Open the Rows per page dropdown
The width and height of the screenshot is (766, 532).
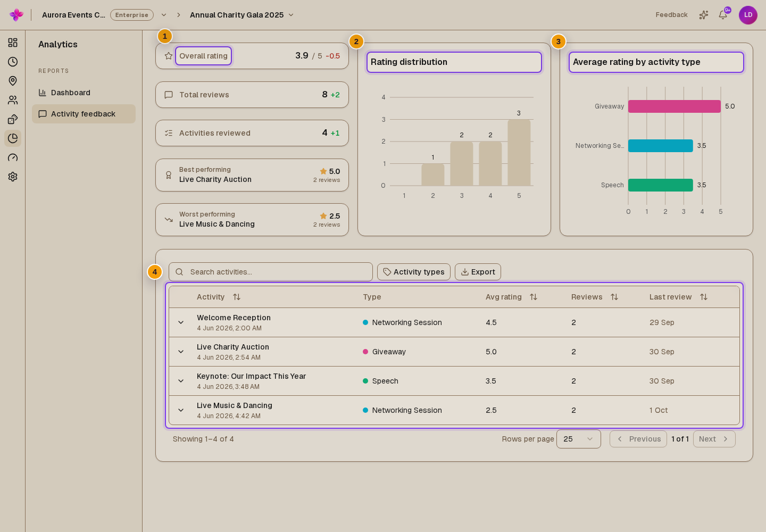[579, 439]
